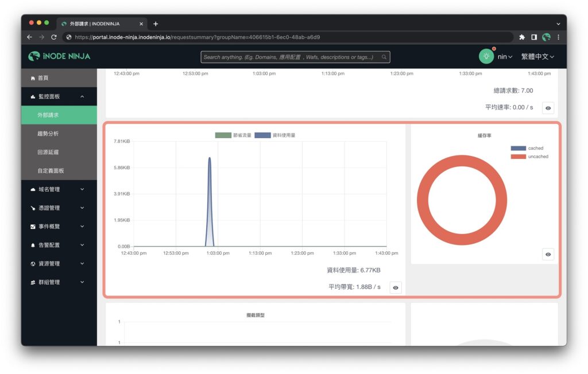Screen dimensions: 588x374
Task: Toggle eye icon beside 平均速率
Action: tap(548, 108)
